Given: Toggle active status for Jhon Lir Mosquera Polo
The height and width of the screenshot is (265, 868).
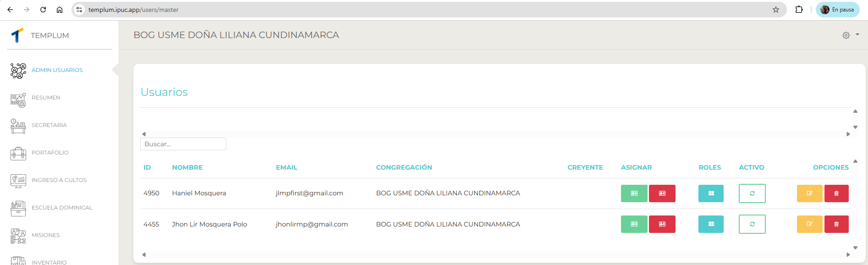Looking at the screenshot, I should click(x=752, y=224).
